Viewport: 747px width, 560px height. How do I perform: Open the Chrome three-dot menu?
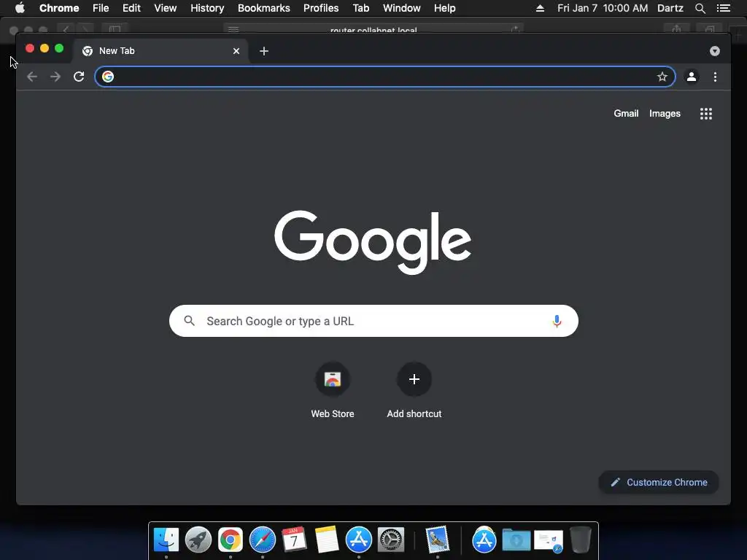click(x=715, y=77)
